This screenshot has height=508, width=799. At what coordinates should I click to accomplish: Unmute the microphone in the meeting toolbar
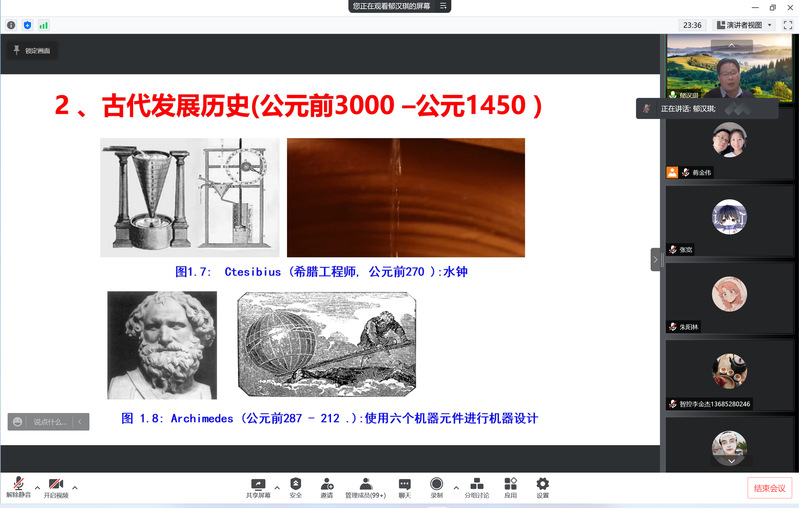point(18,486)
